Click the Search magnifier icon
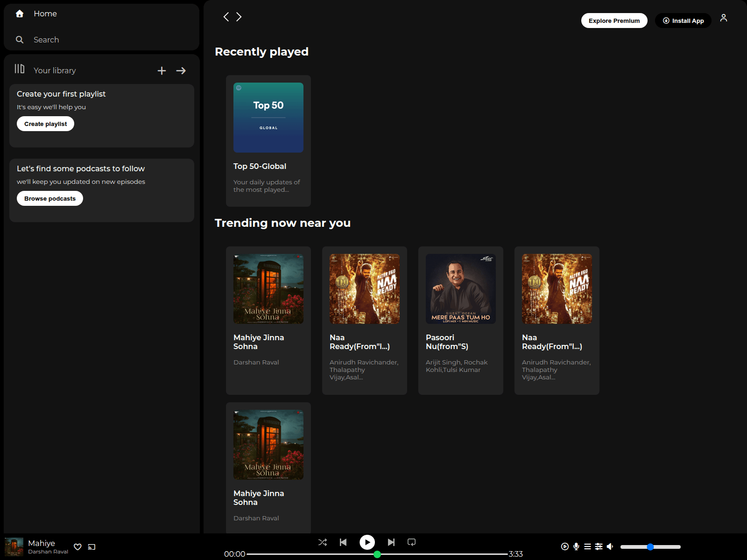Viewport: 747px width, 560px height. [20, 40]
